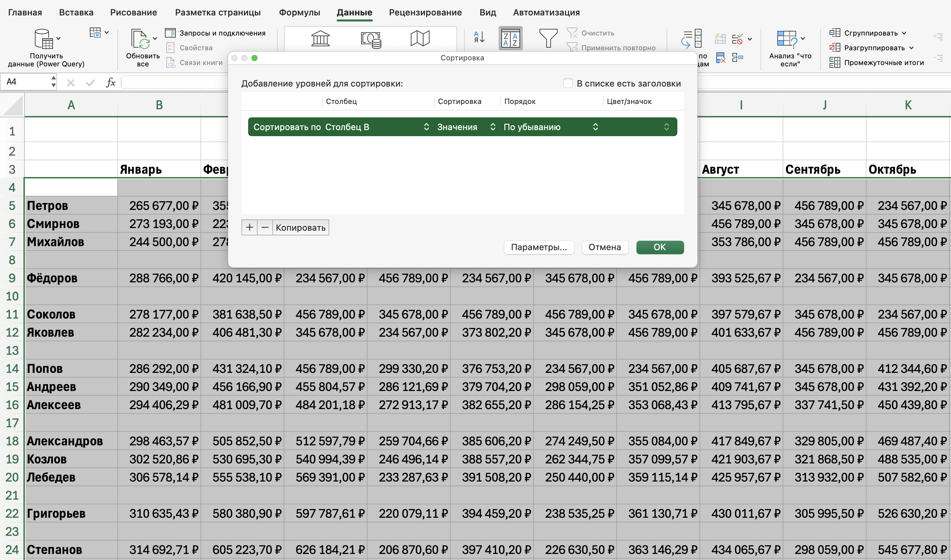Switch to the Рецензирование ribbon tab

click(425, 12)
